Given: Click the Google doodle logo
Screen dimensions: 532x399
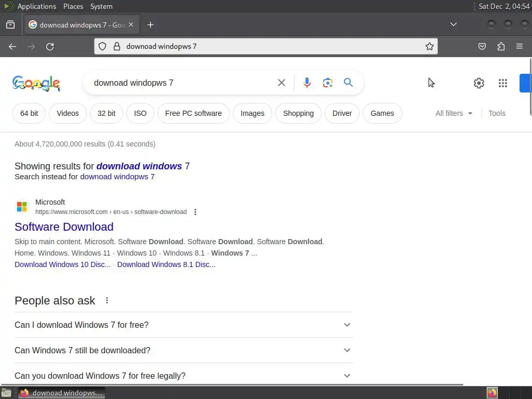Looking at the screenshot, I should click(36, 83).
